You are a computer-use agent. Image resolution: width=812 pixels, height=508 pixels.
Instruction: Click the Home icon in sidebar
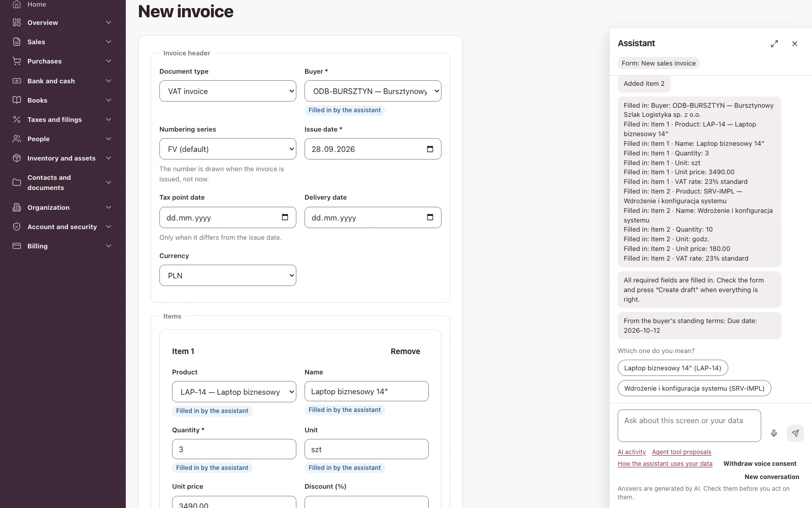pyautogui.click(x=17, y=4)
